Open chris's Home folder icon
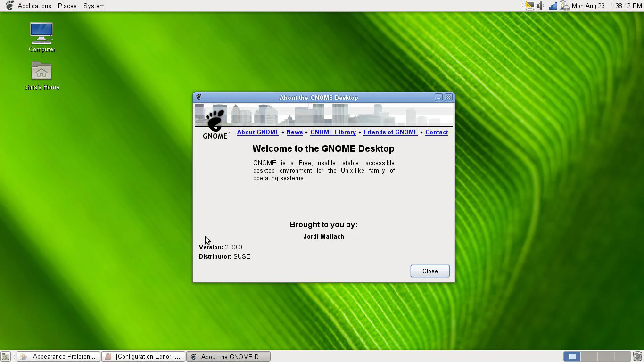644x362 pixels. 41,72
